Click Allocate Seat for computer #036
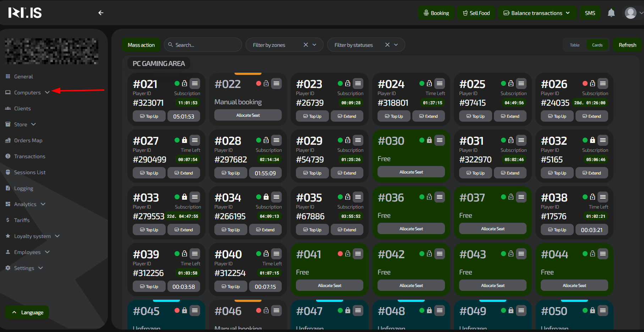The height and width of the screenshot is (332, 644). (411, 229)
